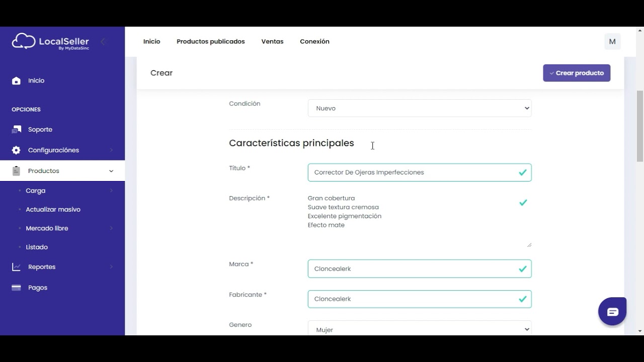The width and height of the screenshot is (644, 362).
Task: Select Actualizar masivo in sidebar
Action: (x=53, y=210)
